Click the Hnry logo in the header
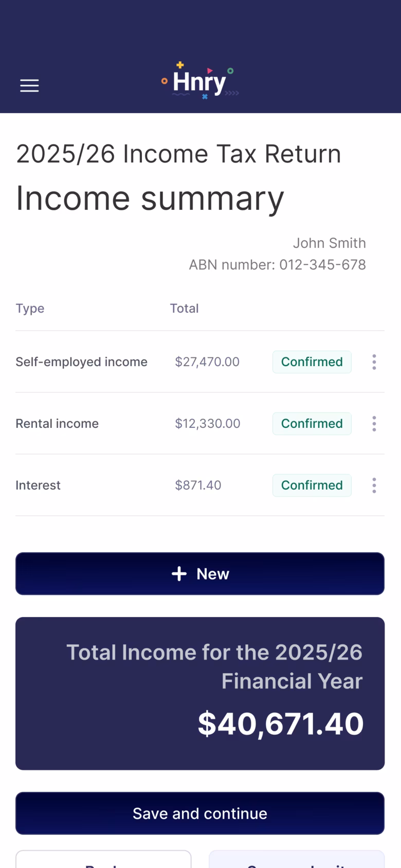Viewport: 401px width, 868px height. pos(200,81)
